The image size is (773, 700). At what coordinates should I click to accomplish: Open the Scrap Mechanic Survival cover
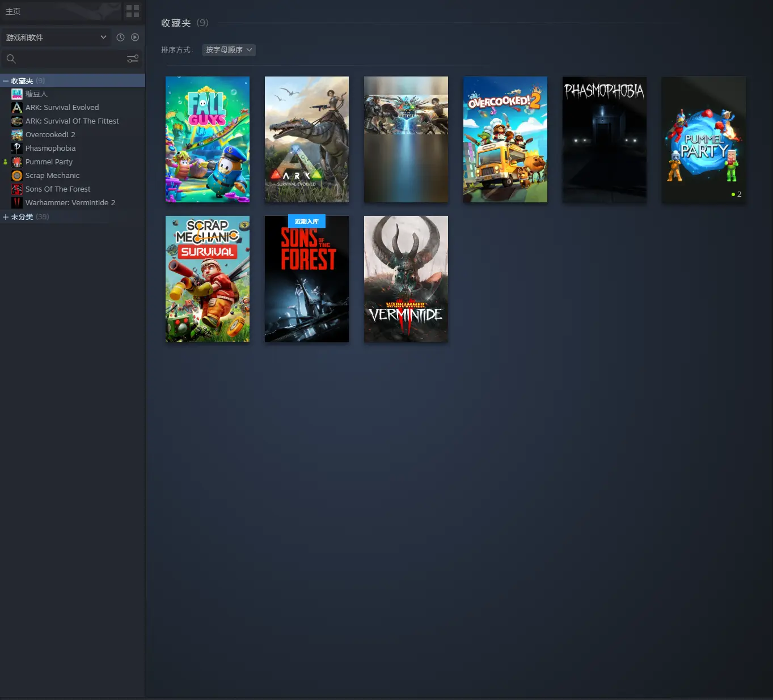pyautogui.click(x=208, y=279)
